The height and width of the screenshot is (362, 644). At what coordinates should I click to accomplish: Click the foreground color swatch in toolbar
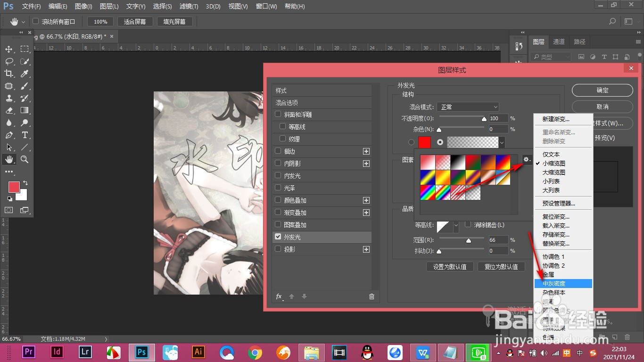click(14, 187)
